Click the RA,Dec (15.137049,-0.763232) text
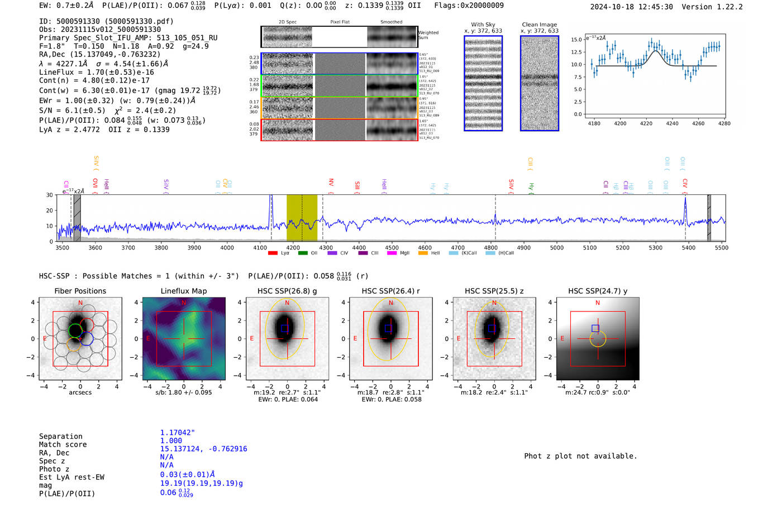Screen dimensions: 782x532 100,54
